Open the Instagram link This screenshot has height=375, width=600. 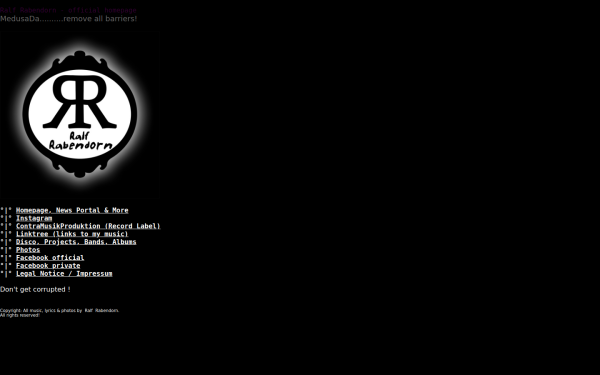coord(34,218)
